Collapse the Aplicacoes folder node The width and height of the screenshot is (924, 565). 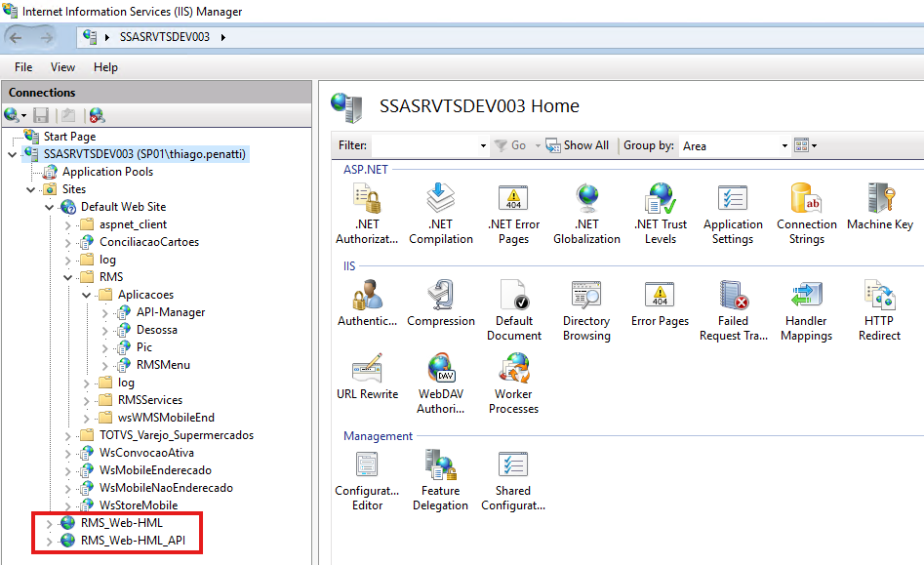pos(87,295)
